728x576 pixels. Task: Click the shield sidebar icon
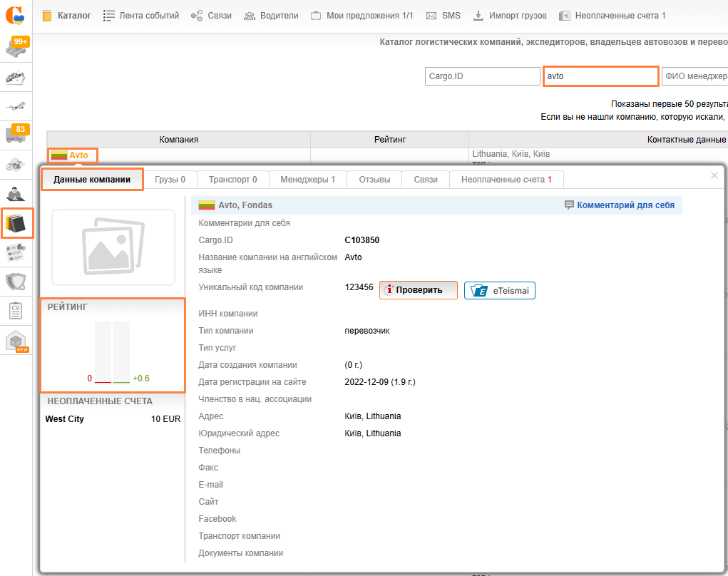click(16, 282)
